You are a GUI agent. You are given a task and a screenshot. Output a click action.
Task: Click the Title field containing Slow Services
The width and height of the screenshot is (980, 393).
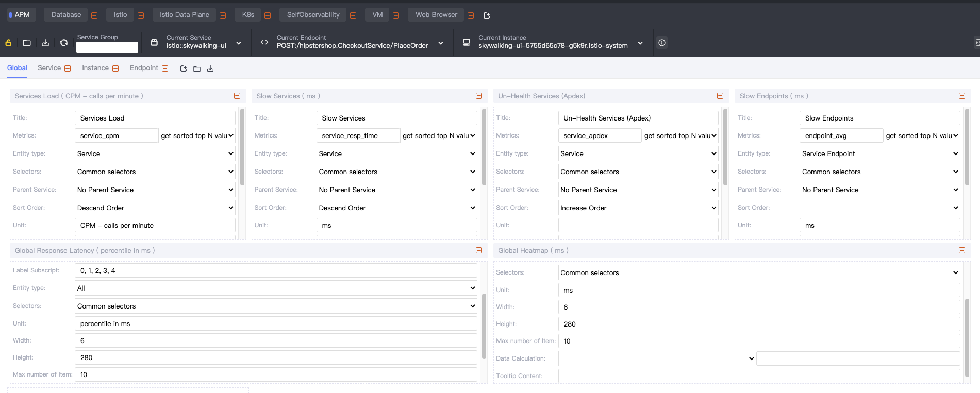(396, 118)
